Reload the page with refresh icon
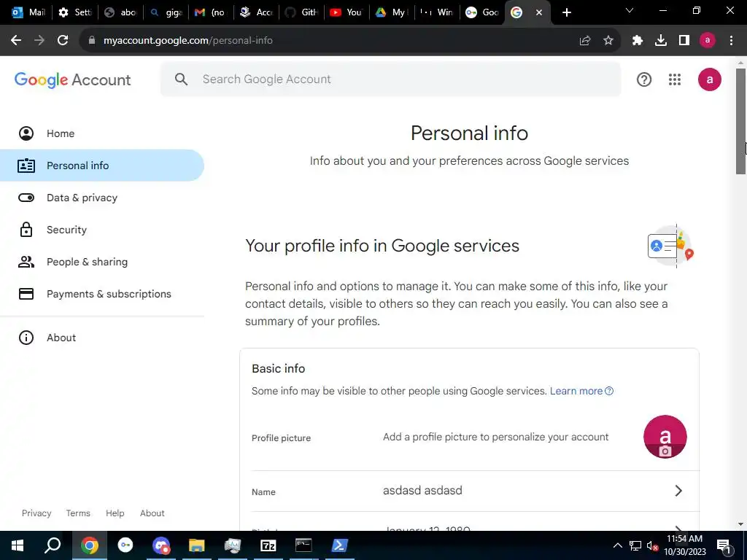Image resolution: width=747 pixels, height=560 pixels. (63, 41)
